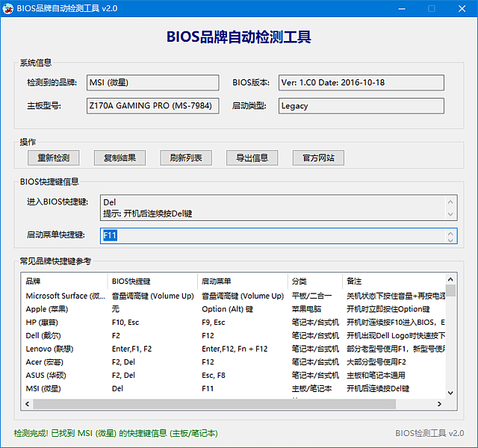
Task: Open the 官方网站 link button
Action: (319, 158)
